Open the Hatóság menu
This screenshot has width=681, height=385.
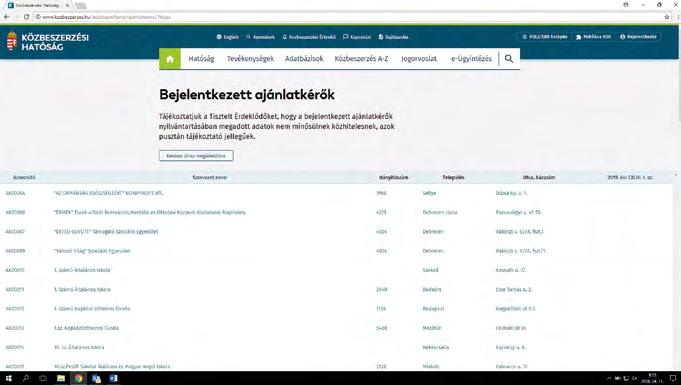[x=202, y=59]
